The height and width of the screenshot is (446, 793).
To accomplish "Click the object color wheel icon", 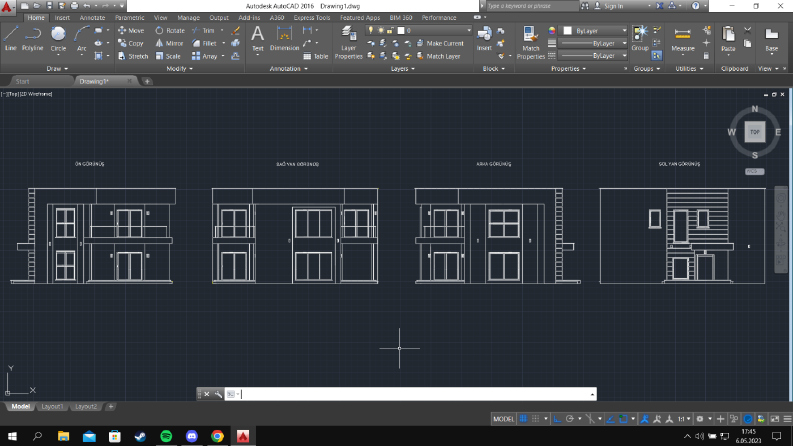I will tap(552, 31).
